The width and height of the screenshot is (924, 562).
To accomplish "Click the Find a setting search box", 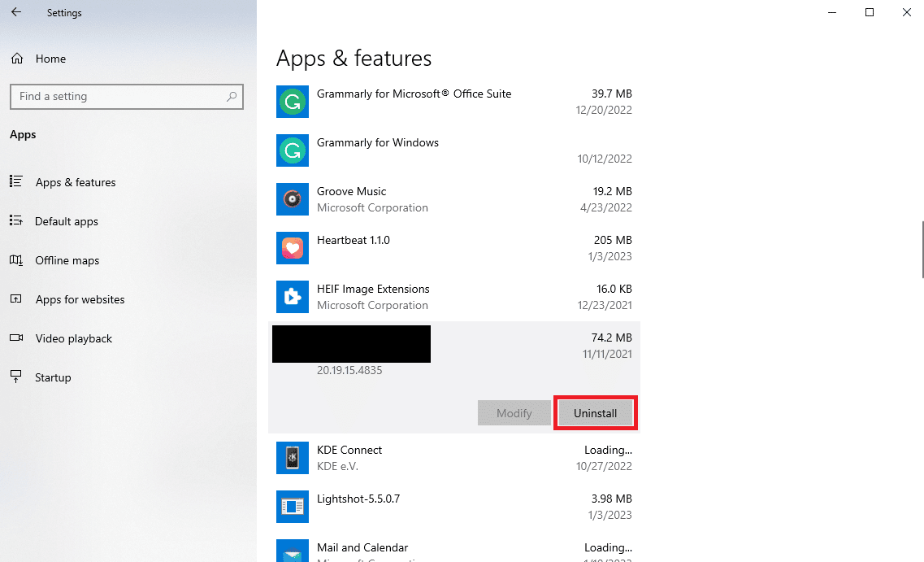I will pyautogui.click(x=118, y=96).
